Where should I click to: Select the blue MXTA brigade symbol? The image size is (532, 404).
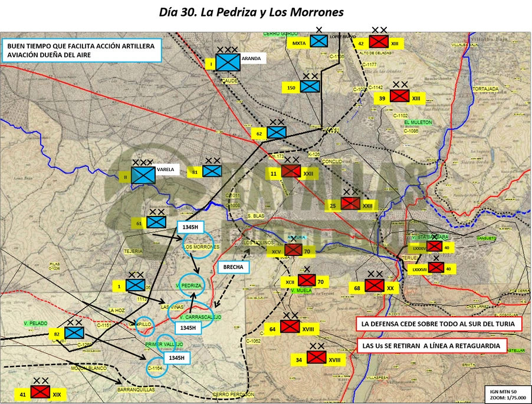coord(319,41)
